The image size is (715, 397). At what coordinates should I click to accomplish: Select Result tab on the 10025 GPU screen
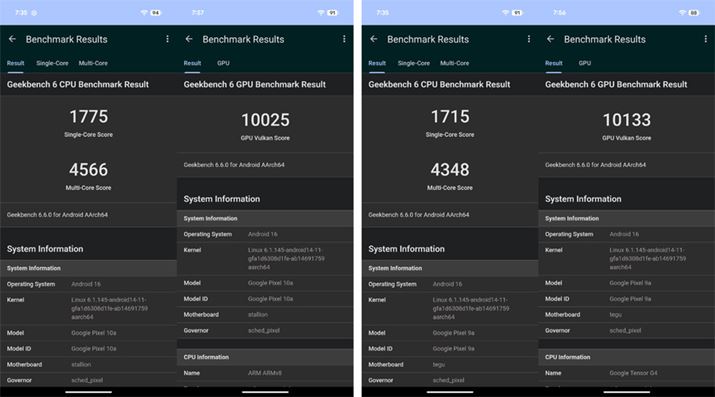[192, 63]
